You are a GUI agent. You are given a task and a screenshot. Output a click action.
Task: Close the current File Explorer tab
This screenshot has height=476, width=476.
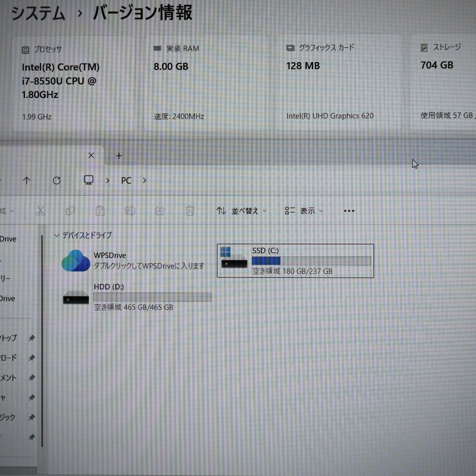[x=91, y=155]
